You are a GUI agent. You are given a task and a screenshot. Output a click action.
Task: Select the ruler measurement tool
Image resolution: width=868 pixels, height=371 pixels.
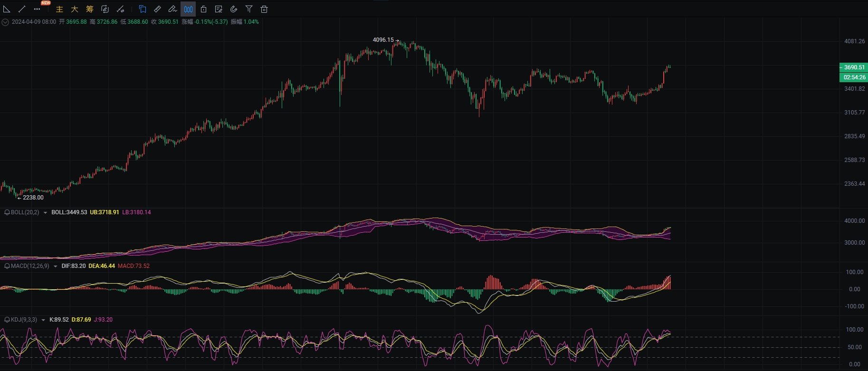[158, 9]
